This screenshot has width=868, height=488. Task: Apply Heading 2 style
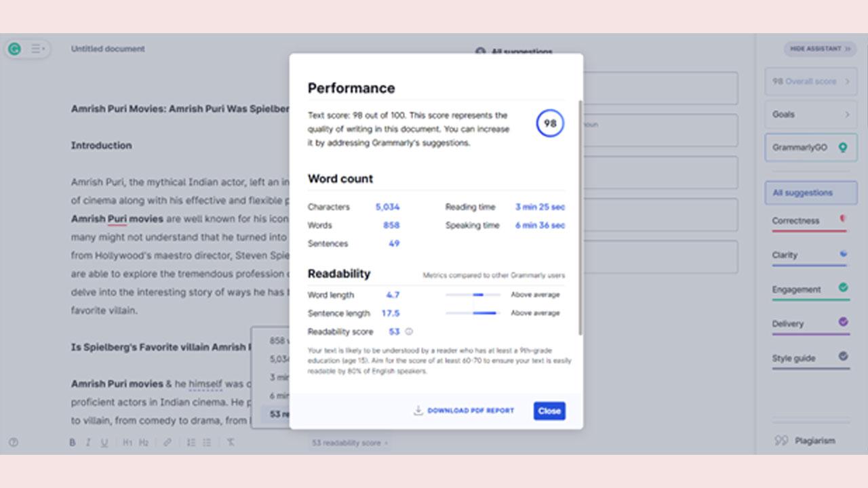[144, 443]
